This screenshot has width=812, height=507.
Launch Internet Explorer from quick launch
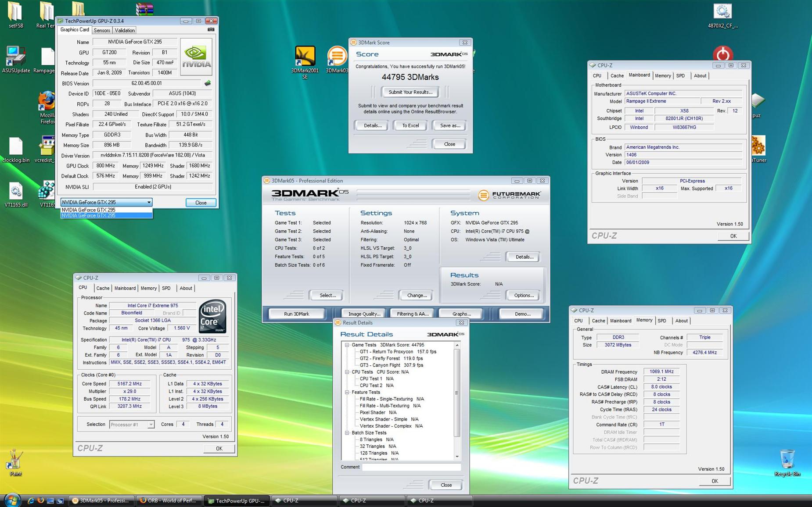pos(31,500)
